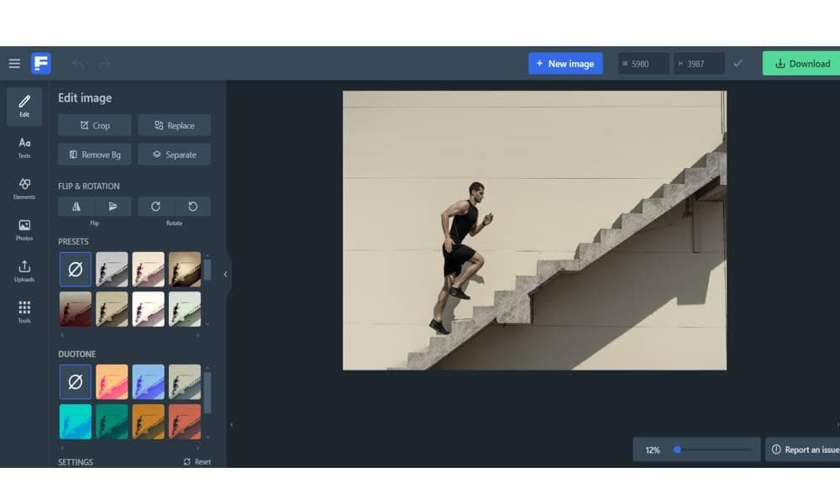Image resolution: width=840 pixels, height=504 pixels.
Task: Click the redo arrow icon
Action: [x=104, y=64]
